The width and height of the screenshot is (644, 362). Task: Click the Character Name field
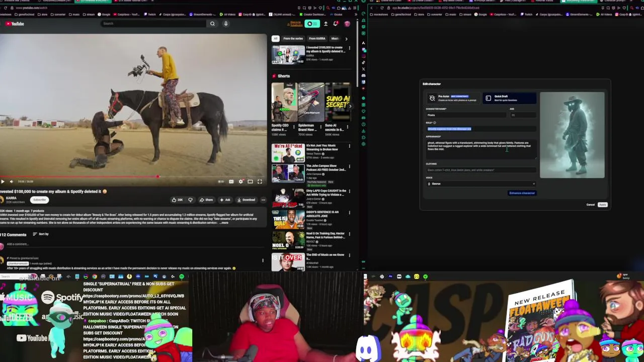pos(465,115)
